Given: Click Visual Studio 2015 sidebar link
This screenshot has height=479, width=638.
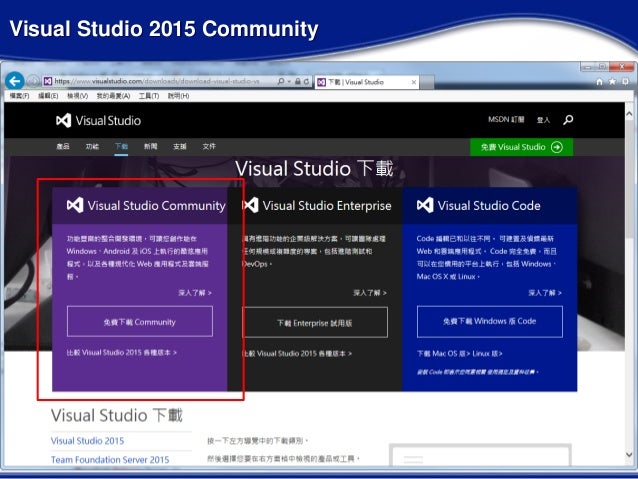Looking at the screenshot, I should tap(87, 441).
